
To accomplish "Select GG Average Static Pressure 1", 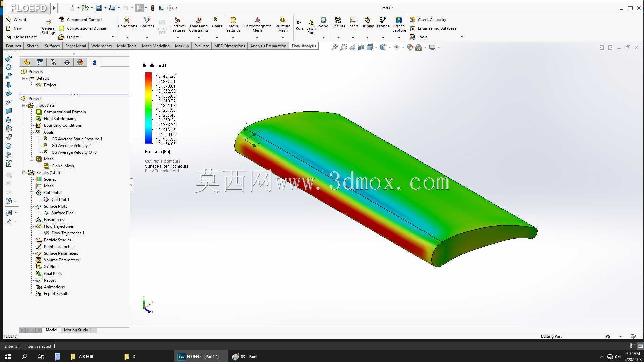I will pyautogui.click(x=77, y=139).
